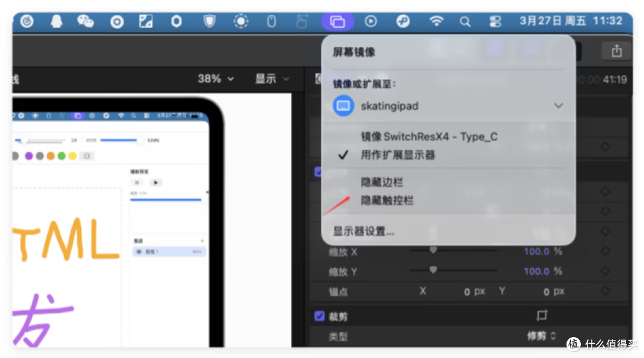Open the WeChat menu bar icon

[85, 21]
